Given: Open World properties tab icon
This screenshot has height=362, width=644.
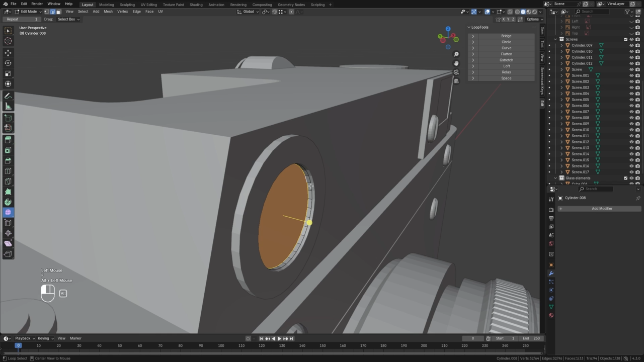Looking at the screenshot, I should pyautogui.click(x=551, y=244).
